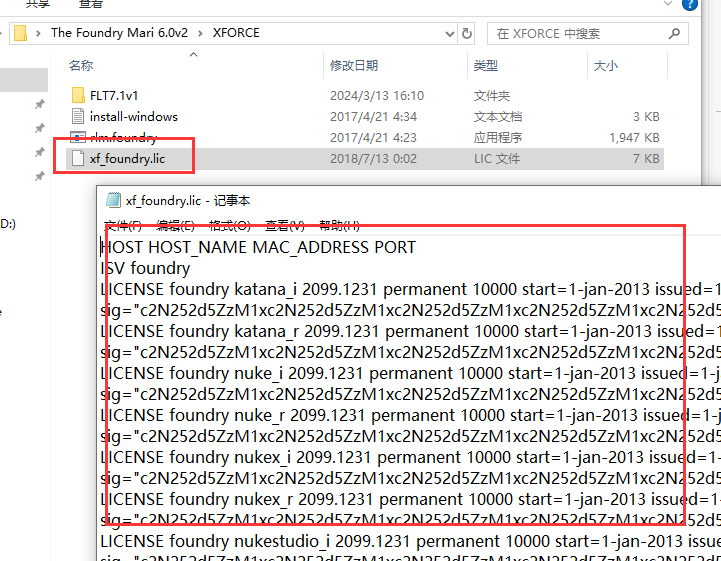721x561 pixels.
Task: Click the Notepad icon in the title bar
Action: point(113,200)
